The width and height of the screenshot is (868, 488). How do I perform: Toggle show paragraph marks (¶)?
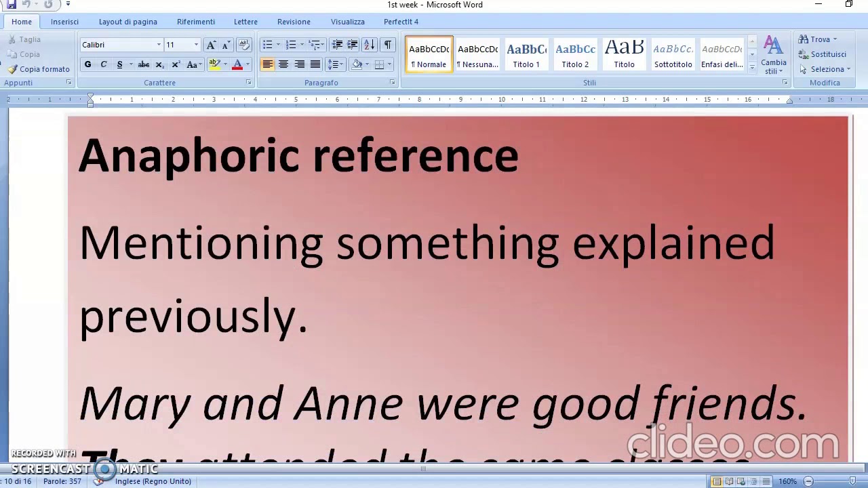tap(387, 45)
